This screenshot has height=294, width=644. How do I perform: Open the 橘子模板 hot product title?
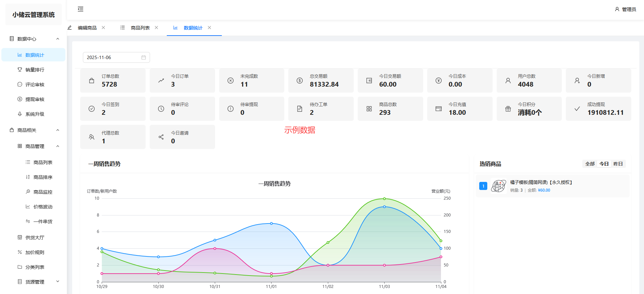click(x=541, y=182)
